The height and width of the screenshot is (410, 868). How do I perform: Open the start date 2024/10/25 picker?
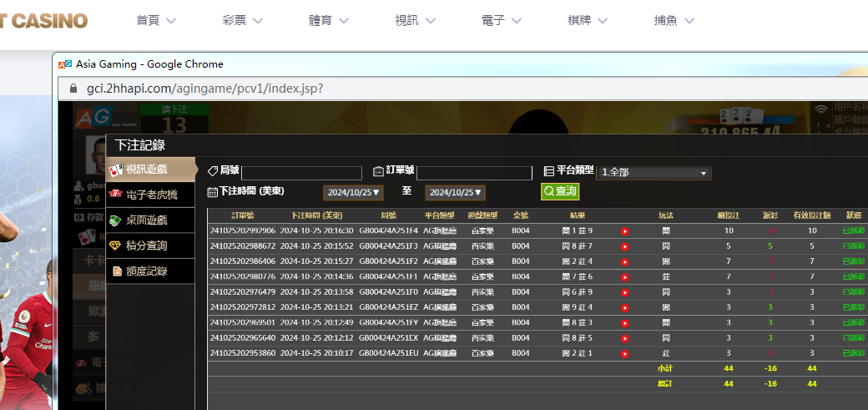353,193
